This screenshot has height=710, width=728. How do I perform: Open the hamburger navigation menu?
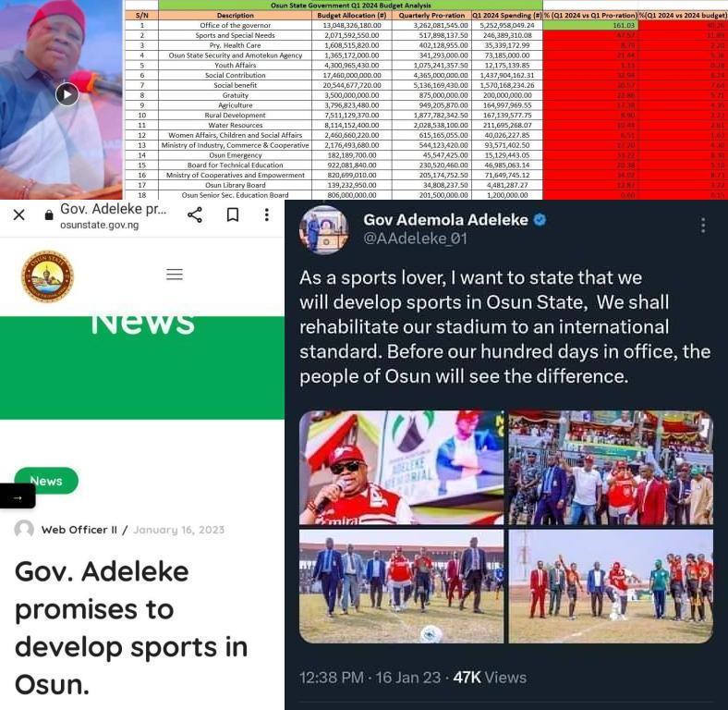(175, 275)
